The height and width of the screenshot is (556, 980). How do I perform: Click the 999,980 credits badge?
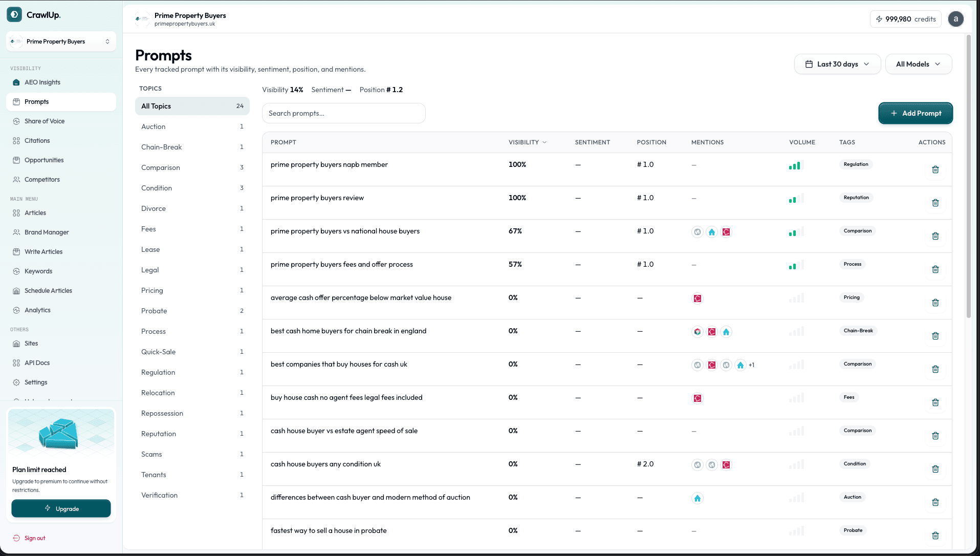(906, 19)
